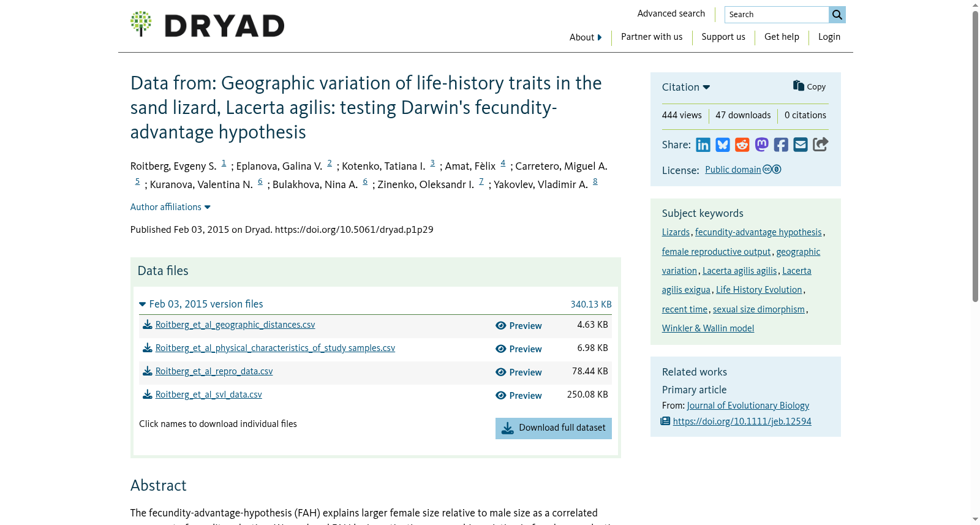Viewport: 980px width, 525px height.
Task: Collapse Feb 03, 2015 version files
Action: click(201, 304)
